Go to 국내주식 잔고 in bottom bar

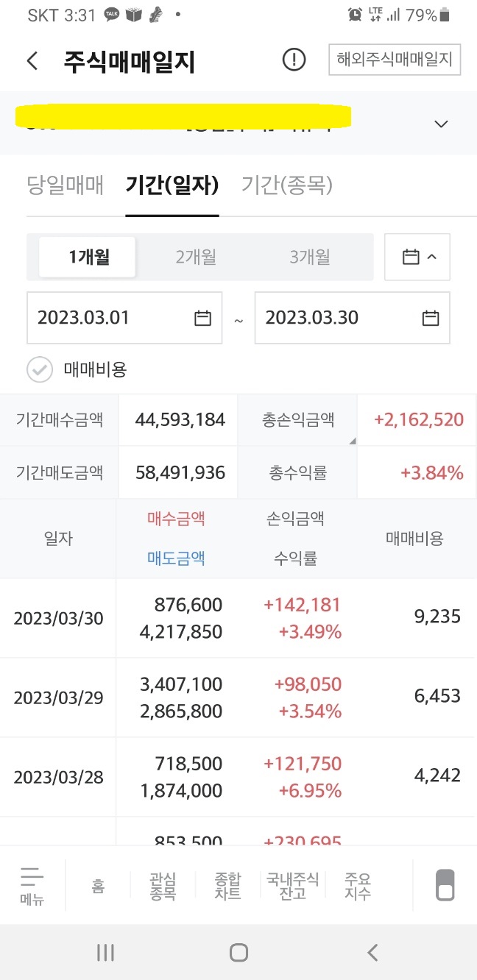293,886
